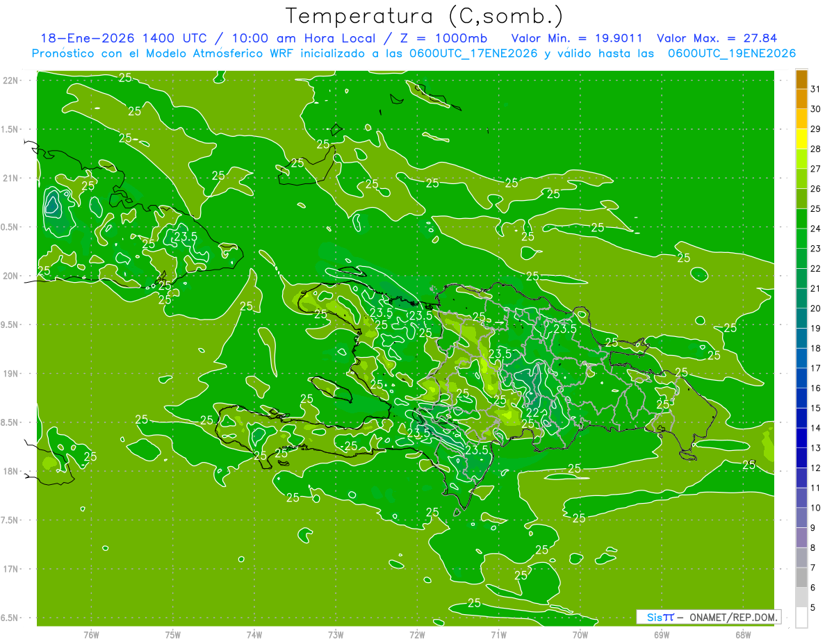Click the legend band between 9 and 10
The width and height of the screenshot is (834, 644).
click(x=801, y=518)
